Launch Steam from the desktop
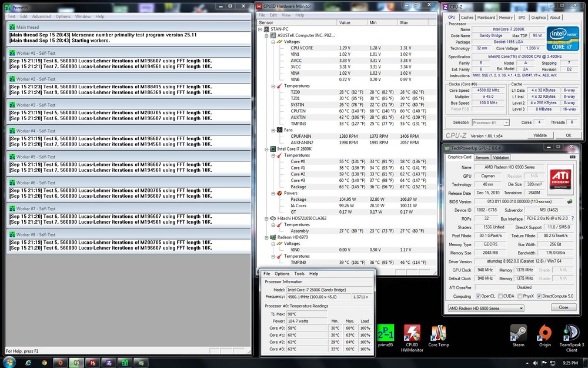 pos(518,333)
